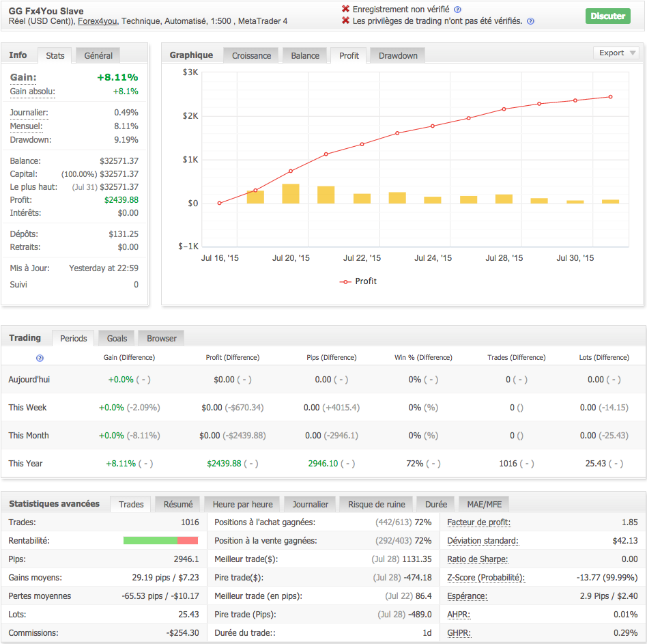Click the green-red Rentabilité bar

point(160,541)
